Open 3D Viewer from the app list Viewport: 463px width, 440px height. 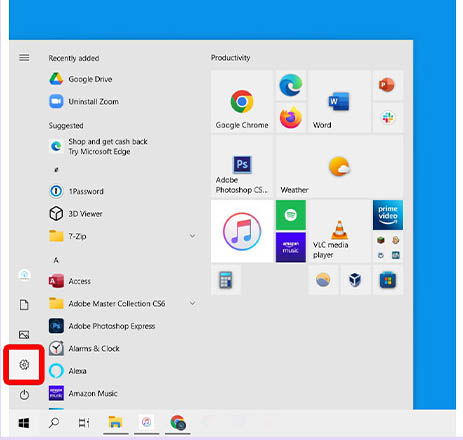point(124,214)
